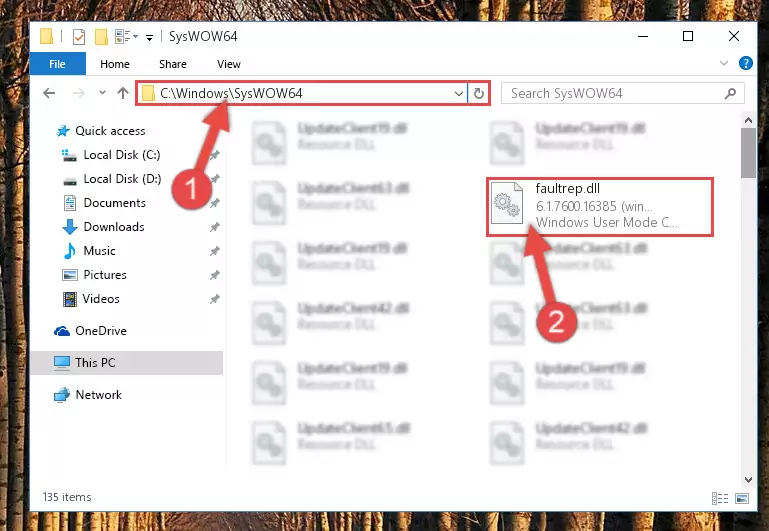Click the vertical scrollbar thumb

point(748,153)
